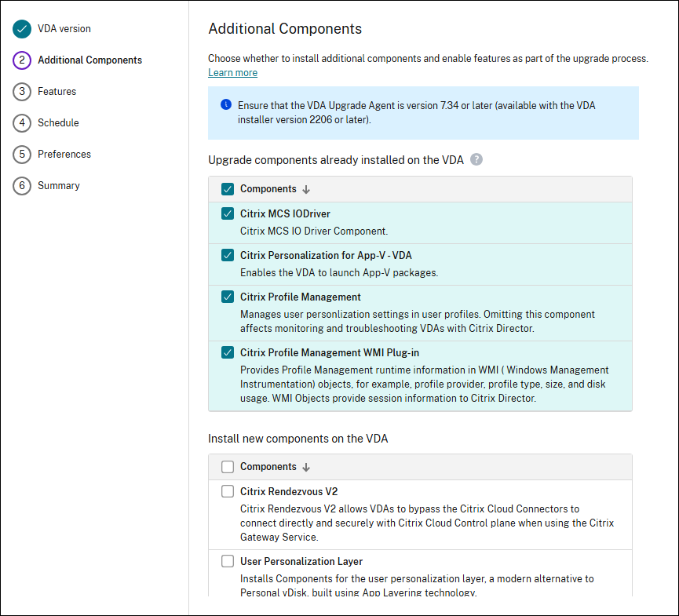The image size is (679, 616).
Task: Uncheck Citrix Profile Management checkbox
Action: pos(228,297)
